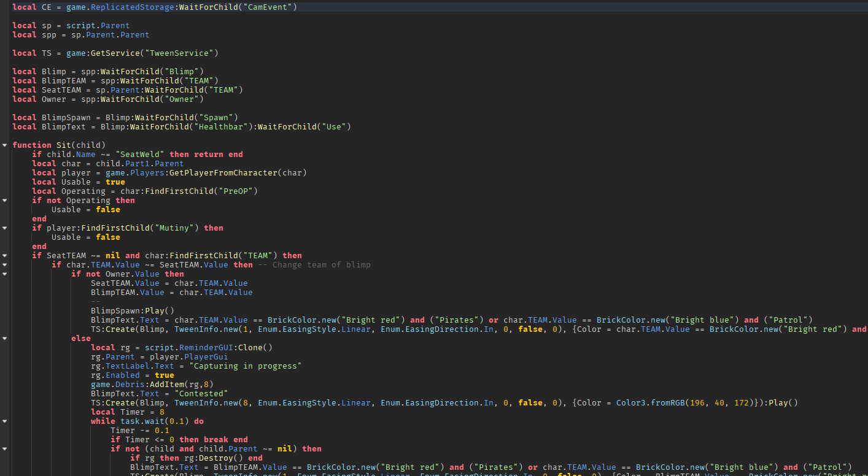The image size is (868, 476).
Task: Fold the 'while task.wait(0.1) do' loop
Action: [x=5, y=421]
